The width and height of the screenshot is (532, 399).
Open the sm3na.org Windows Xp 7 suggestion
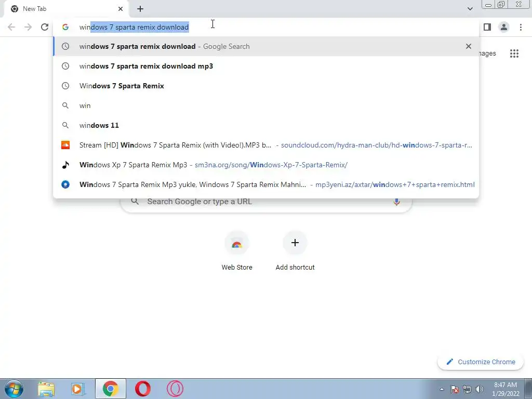267,165
